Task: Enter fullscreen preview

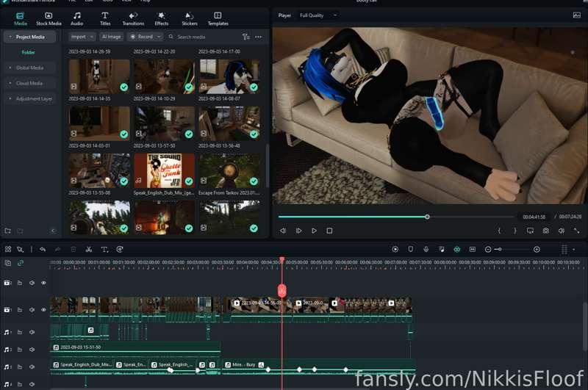Action: click(x=577, y=231)
